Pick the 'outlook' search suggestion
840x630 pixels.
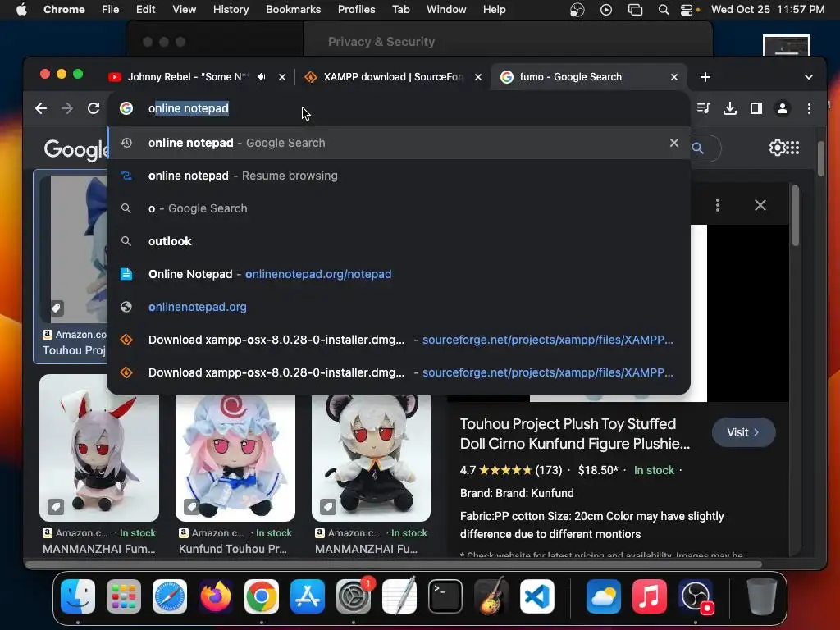tap(399, 241)
